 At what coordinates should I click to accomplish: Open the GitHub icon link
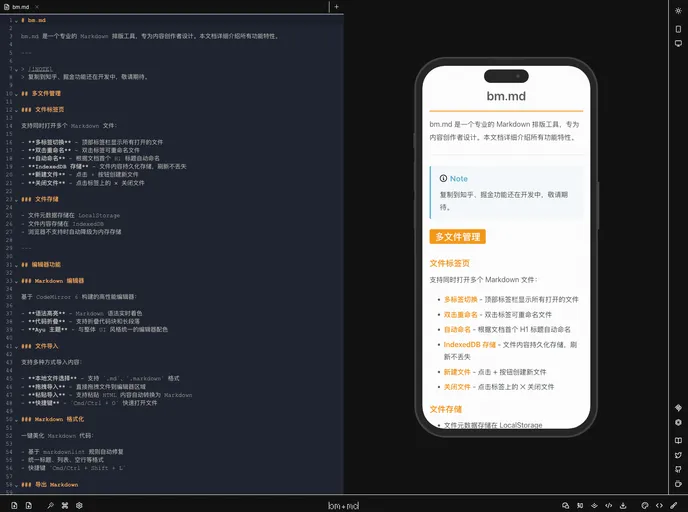678,469
